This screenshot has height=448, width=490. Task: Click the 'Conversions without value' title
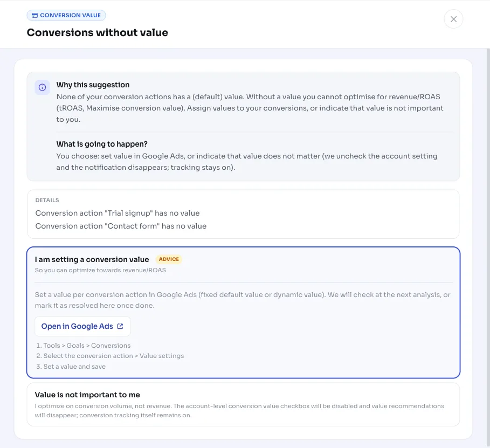[98, 32]
